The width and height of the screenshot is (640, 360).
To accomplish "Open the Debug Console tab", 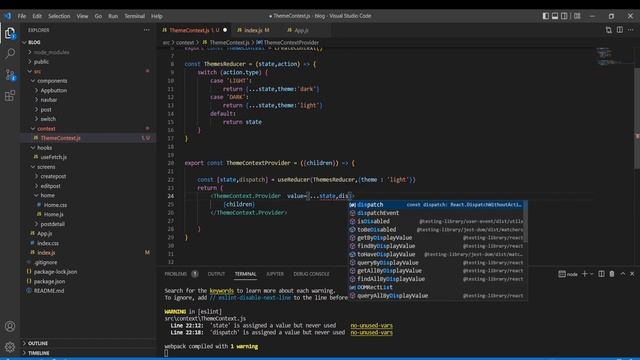I will [311, 274].
